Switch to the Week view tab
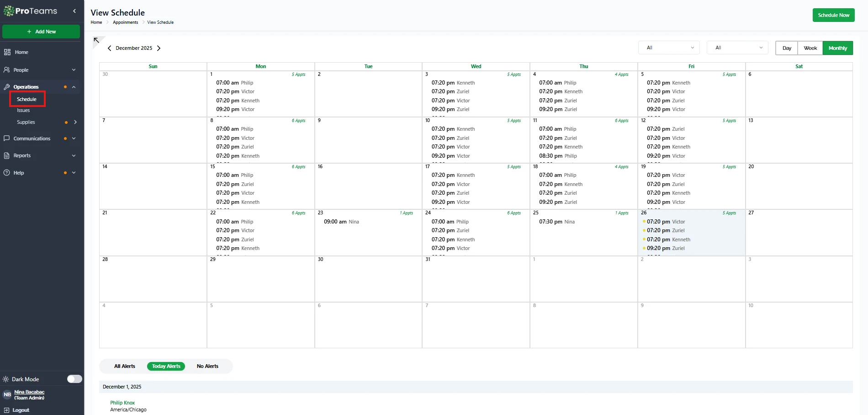The width and height of the screenshot is (868, 415). coord(810,48)
